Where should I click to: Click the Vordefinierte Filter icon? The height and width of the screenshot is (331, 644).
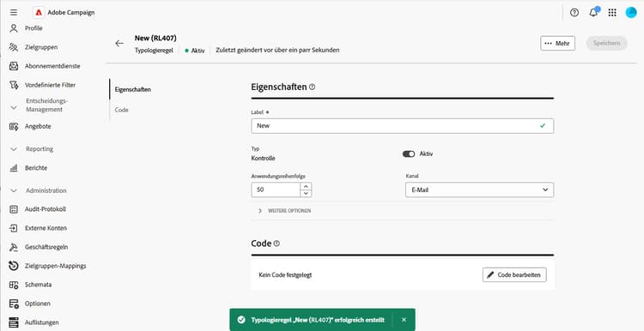(14, 85)
